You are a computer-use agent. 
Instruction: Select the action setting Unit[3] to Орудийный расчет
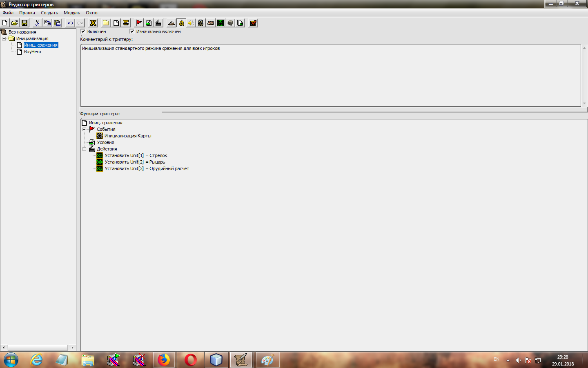(x=147, y=168)
